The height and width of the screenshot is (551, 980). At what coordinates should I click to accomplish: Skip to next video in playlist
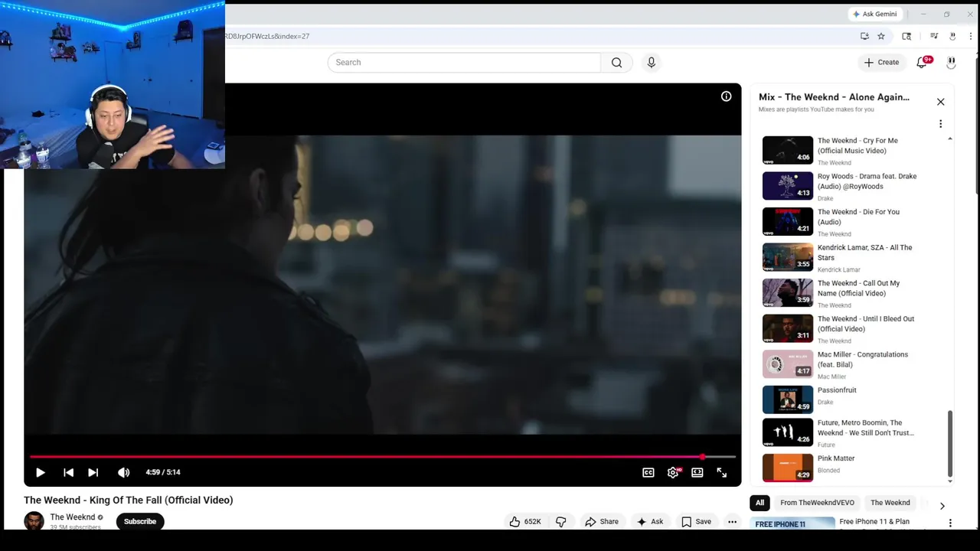93,472
